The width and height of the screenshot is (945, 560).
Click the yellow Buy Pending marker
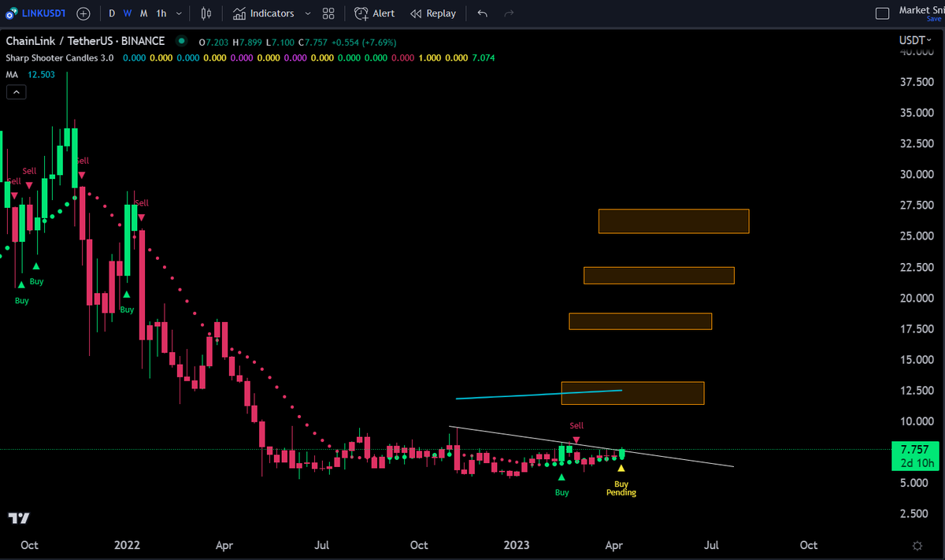(x=621, y=482)
